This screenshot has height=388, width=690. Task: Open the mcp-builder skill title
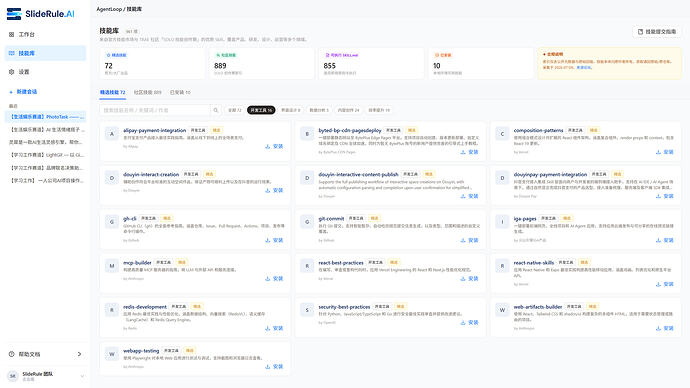pos(137,263)
